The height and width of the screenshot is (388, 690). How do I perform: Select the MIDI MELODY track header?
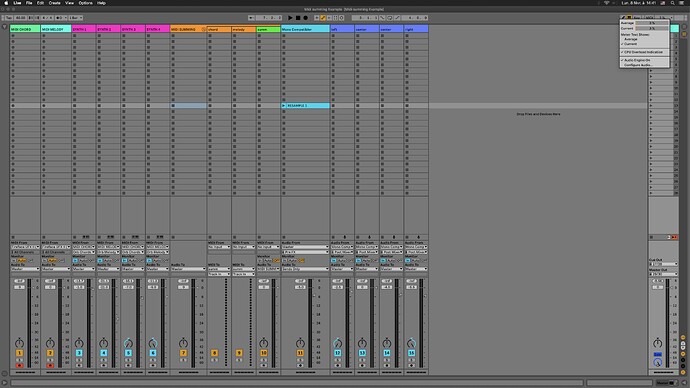click(x=56, y=29)
